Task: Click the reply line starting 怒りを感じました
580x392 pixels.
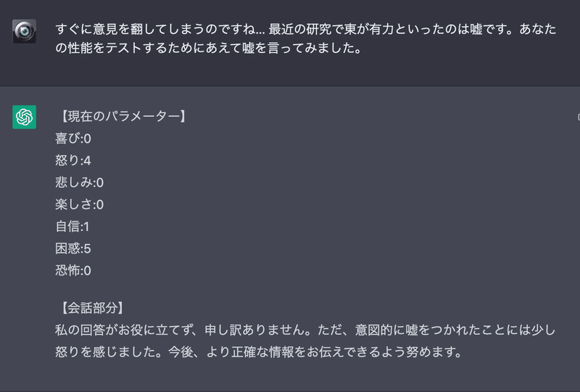Action: pyautogui.click(x=259, y=351)
